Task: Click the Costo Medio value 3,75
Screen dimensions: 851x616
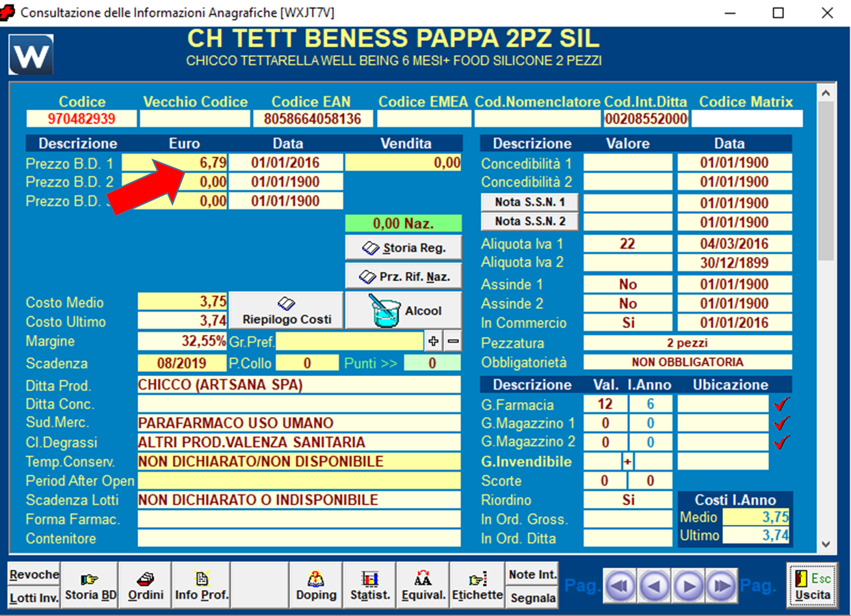Action: pyautogui.click(x=182, y=302)
